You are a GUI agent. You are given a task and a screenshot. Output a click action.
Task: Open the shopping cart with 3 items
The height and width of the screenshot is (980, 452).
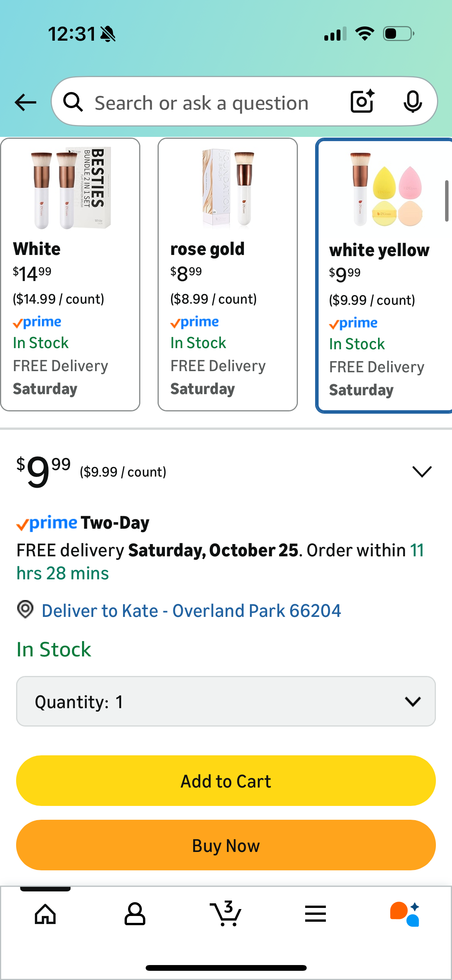tap(226, 913)
